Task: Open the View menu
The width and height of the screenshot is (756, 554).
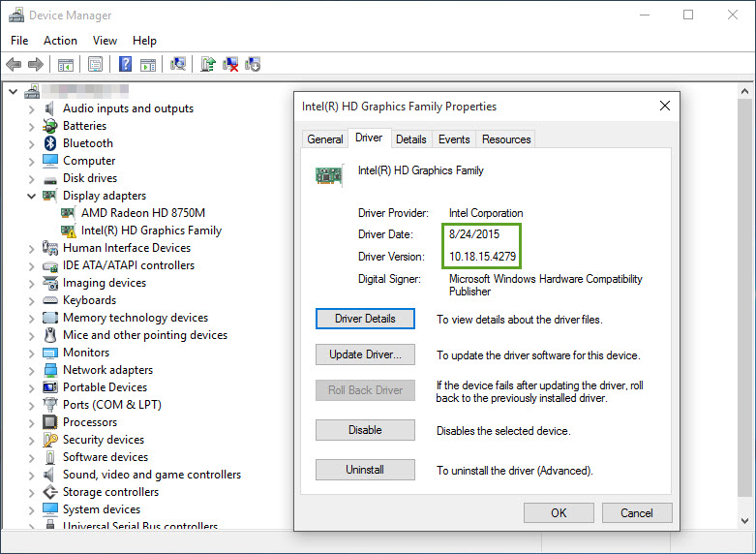Action: (105, 41)
